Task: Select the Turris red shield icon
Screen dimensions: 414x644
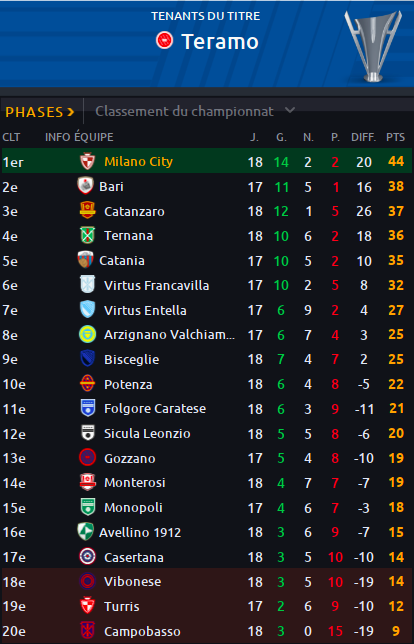Action: click(x=87, y=606)
